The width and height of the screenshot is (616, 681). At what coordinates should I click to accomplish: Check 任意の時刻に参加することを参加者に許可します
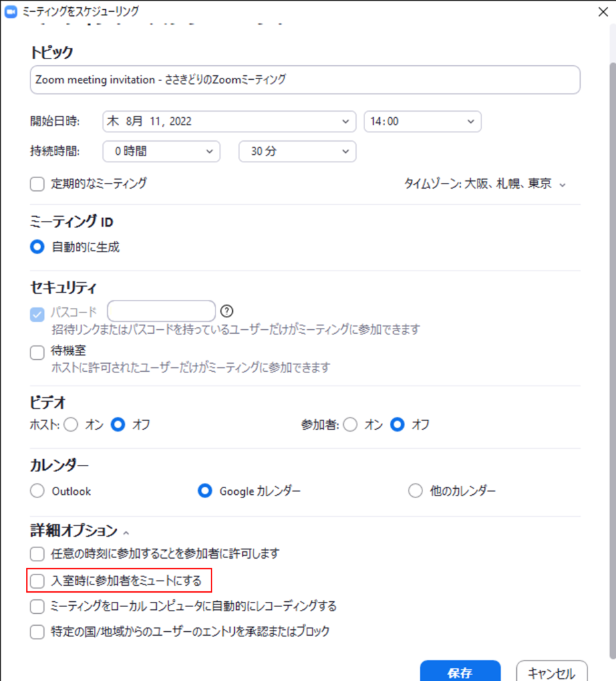(x=37, y=553)
